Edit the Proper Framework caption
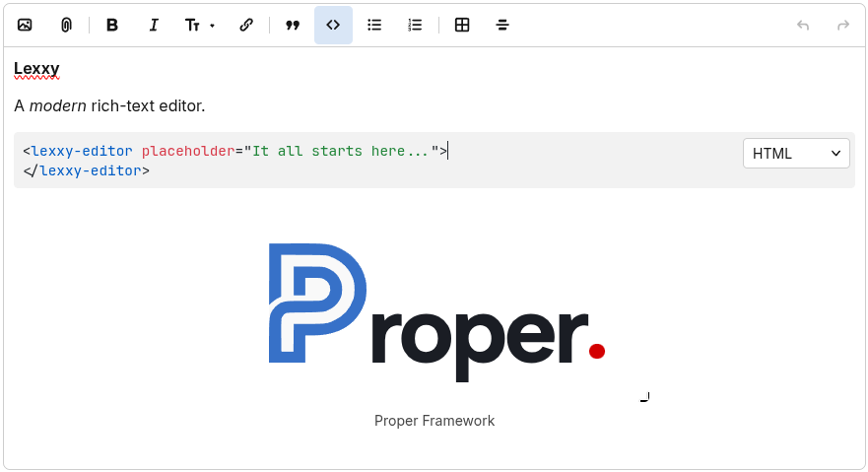The width and height of the screenshot is (868, 472). [x=434, y=421]
